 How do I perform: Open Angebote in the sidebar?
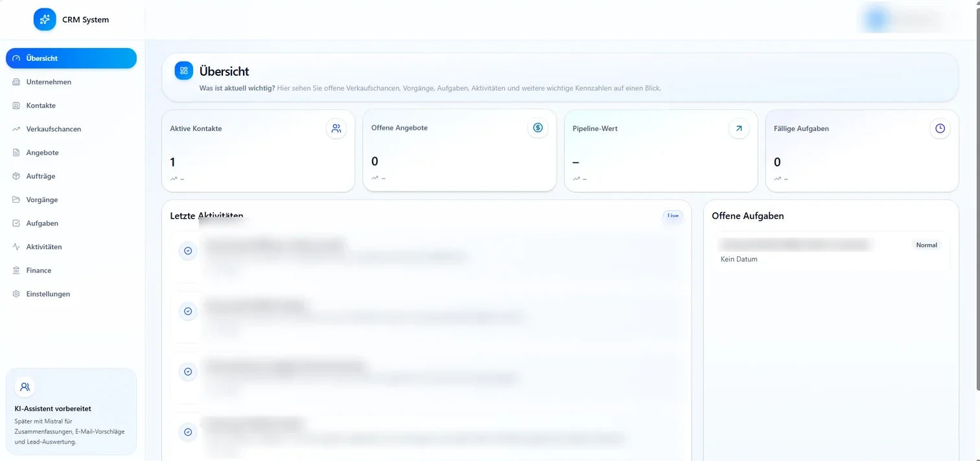(x=71, y=153)
